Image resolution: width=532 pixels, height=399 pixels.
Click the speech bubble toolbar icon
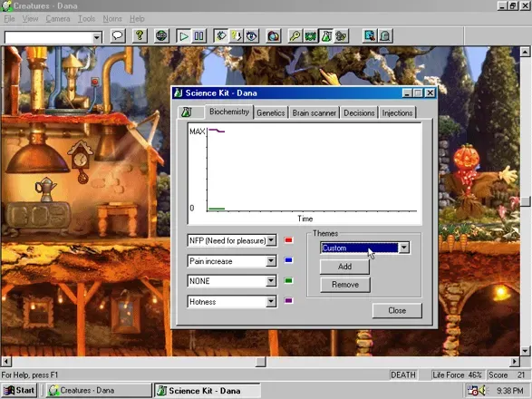coord(118,35)
